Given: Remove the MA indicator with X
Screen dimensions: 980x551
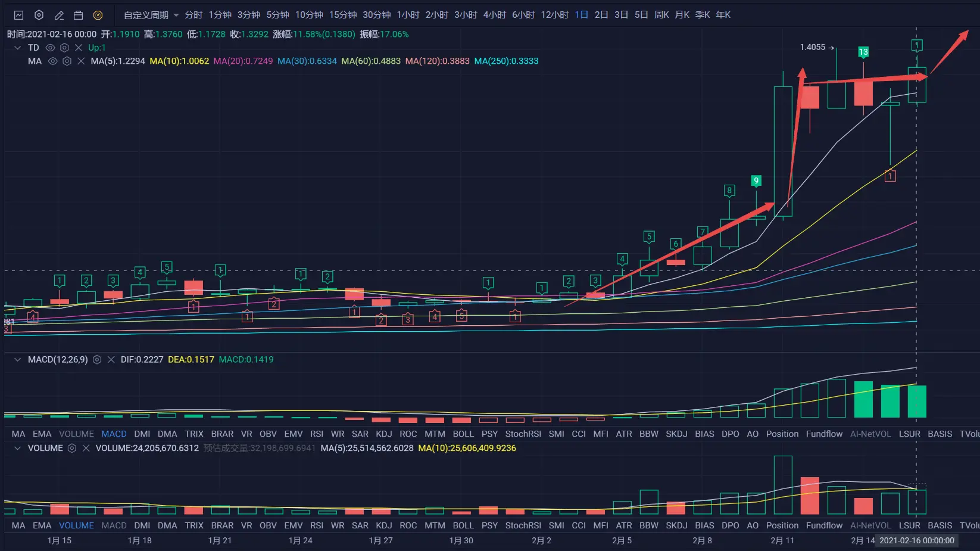Looking at the screenshot, I should pyautogui.click(x=81, y=61).
